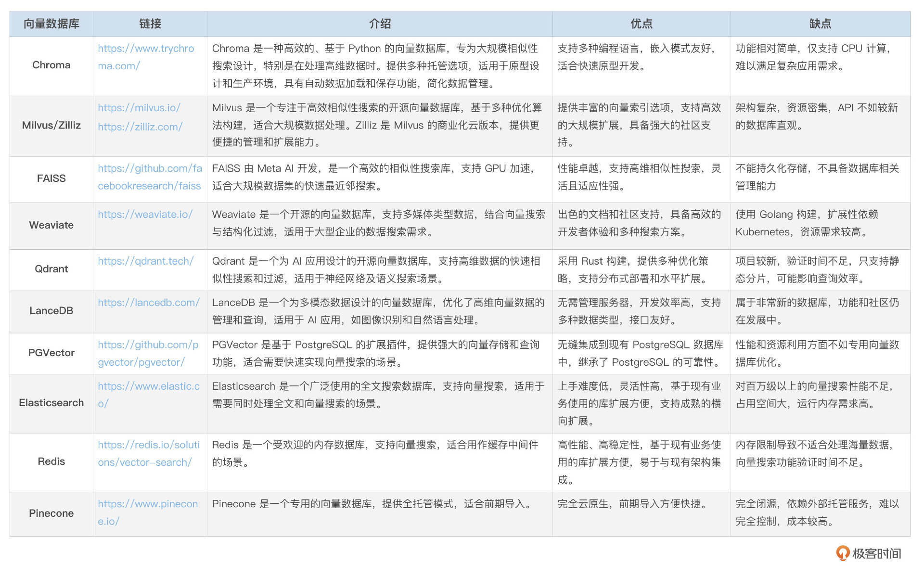Click the milvus.io link
This screenshot has width=924, height=576.
[x=139, y=108]
